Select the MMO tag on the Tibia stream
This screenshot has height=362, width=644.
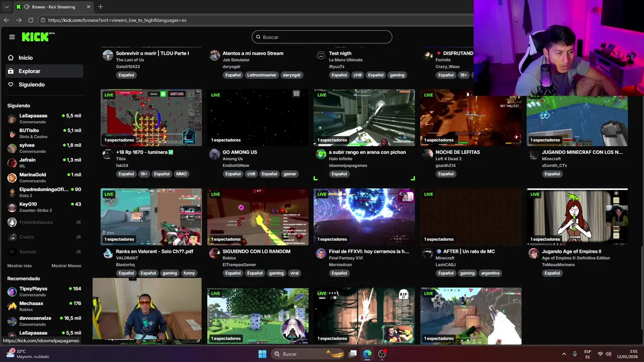181,174
